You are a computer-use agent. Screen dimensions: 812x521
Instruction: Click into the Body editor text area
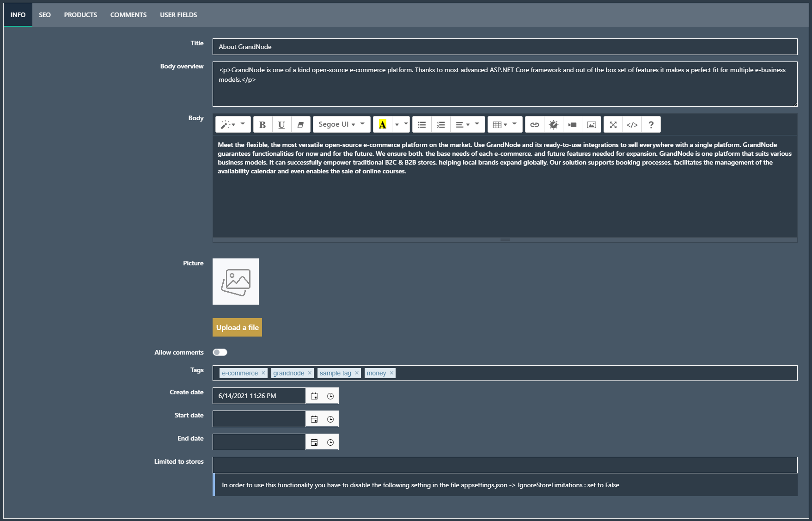point(505,186)
